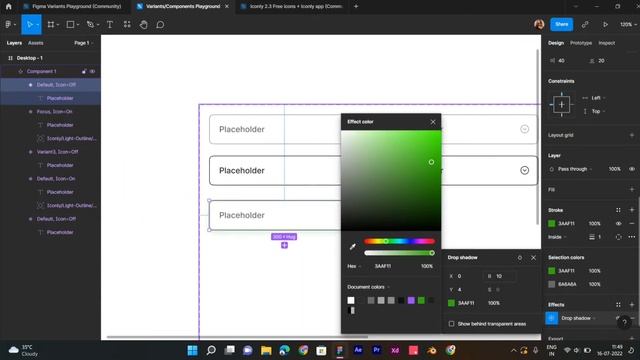Viewport: 640px width, 360px height.
Task: Close the Drop shadow panel
Action: 533,258
